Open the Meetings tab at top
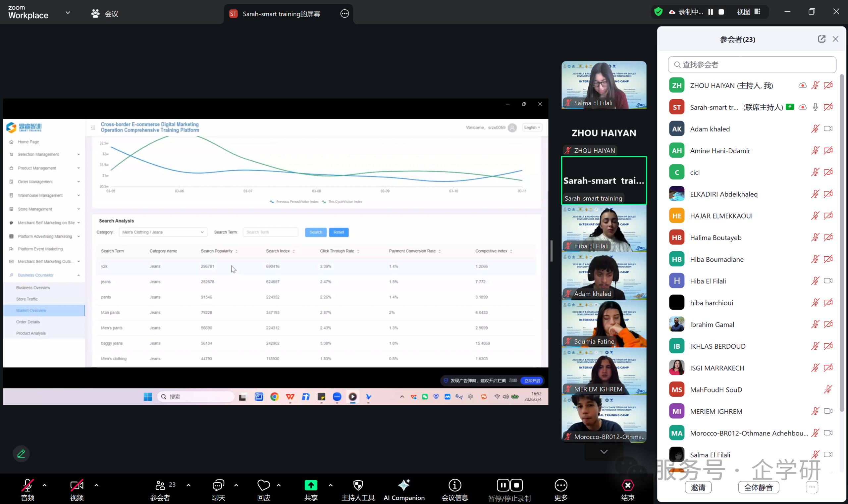This screenshot has width=848, height=504. (105, 14)
